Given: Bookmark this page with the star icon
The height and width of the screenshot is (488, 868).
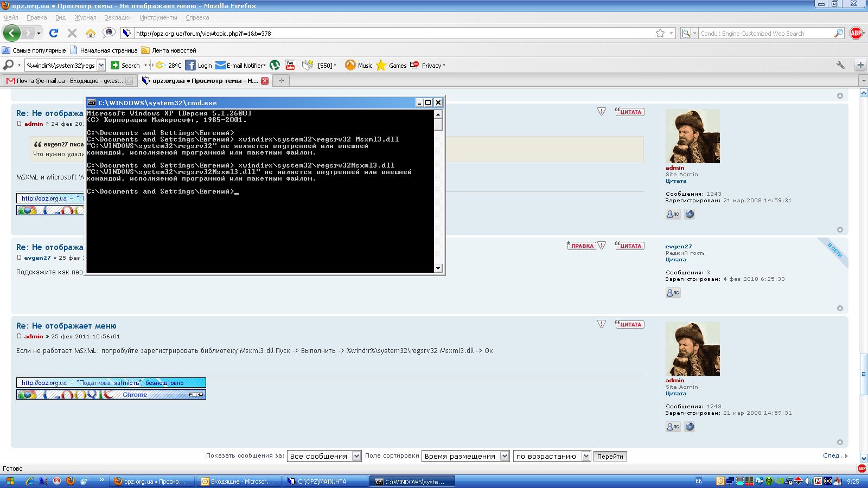Looking at the screenshot, I should pos(660,33).
